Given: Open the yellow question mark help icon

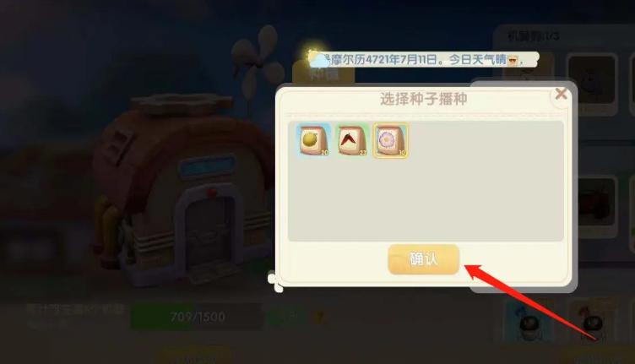Looking at the screenshot, I should coord(319,316).
